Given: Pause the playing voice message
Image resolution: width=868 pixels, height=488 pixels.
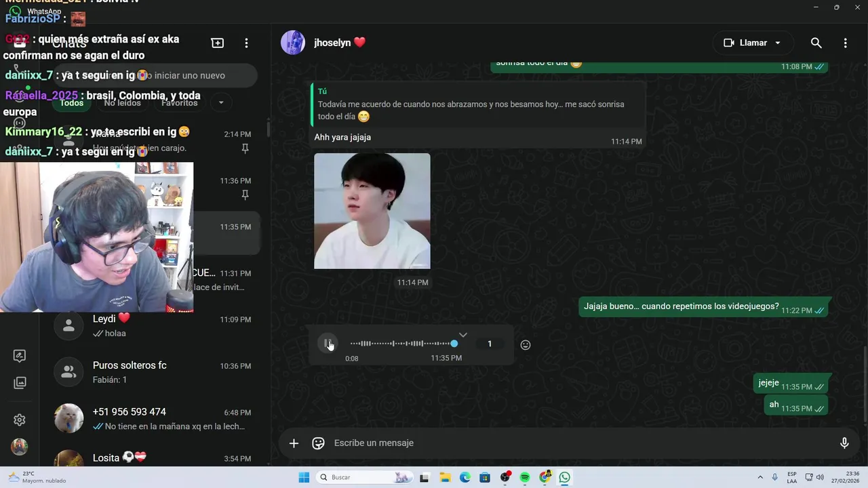Looking at the screenshot, I should (328, 344).
